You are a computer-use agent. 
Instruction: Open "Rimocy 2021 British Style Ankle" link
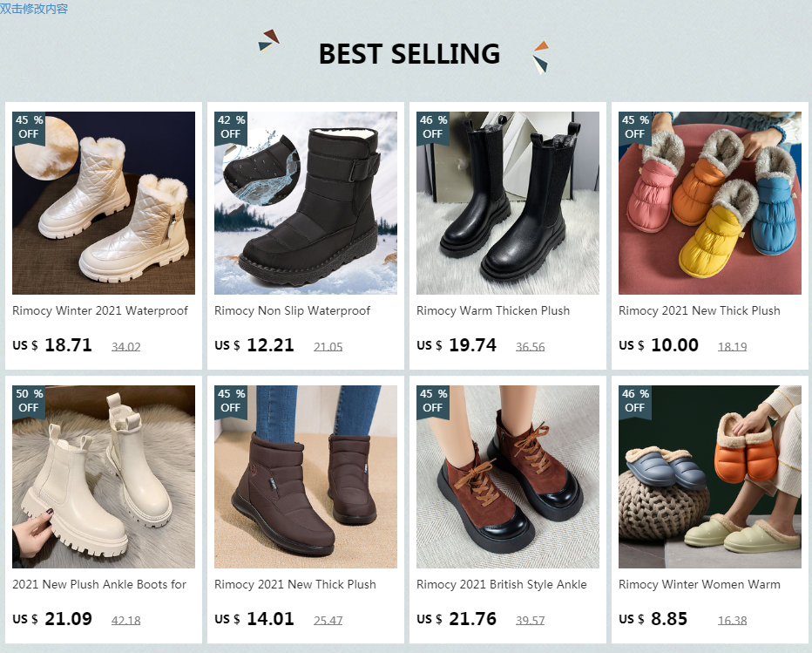(502, 584)
